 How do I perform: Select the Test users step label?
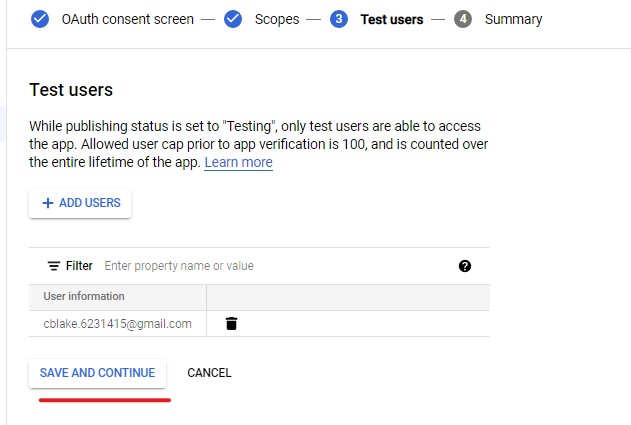[391, 19]
